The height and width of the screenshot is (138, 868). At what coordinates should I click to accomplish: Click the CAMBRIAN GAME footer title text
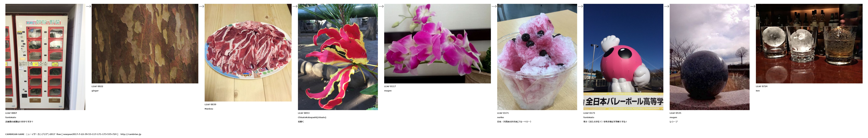pyautogui.click(x=15, y=134)
